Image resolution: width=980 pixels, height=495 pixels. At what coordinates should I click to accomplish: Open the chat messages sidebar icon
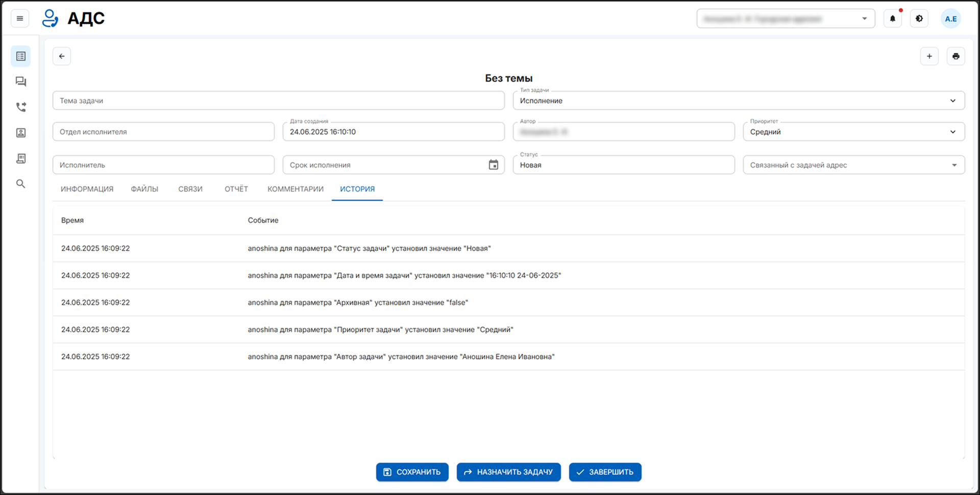(21, 82)
